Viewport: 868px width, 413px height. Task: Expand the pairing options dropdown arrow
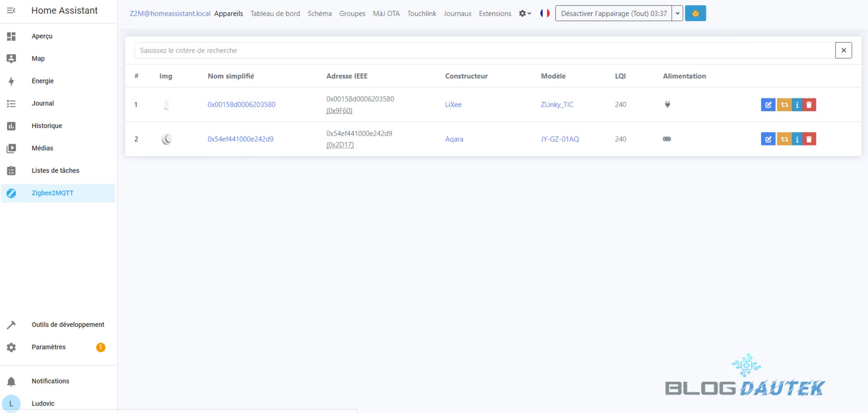point(677,14)
